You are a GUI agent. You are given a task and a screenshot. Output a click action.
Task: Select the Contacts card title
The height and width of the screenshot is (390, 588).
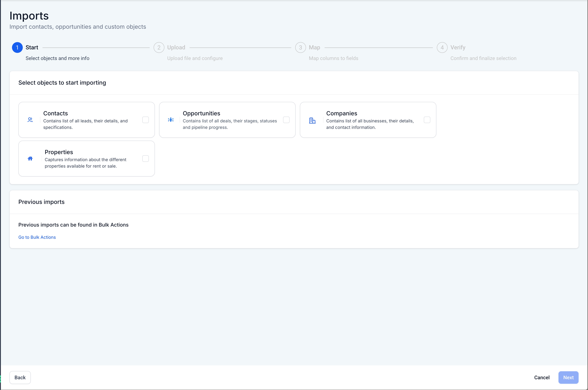tap(56, 113)
